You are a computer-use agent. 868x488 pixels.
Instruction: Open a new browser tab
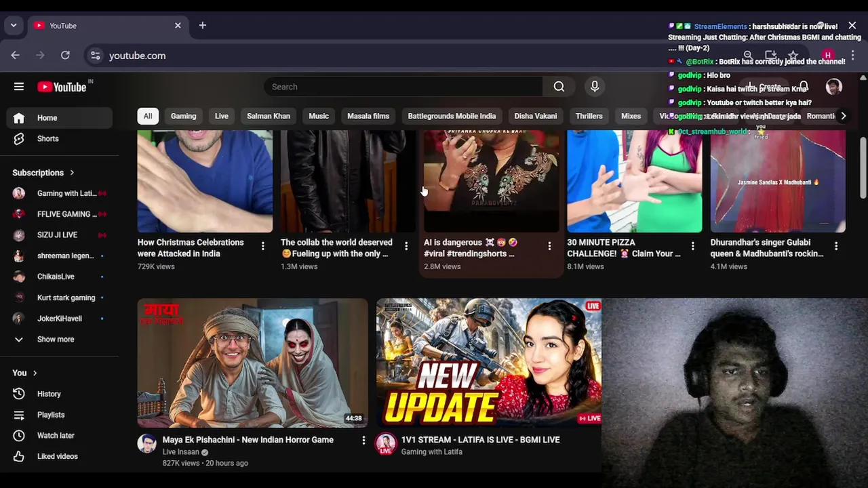click(x=202, y=26)
